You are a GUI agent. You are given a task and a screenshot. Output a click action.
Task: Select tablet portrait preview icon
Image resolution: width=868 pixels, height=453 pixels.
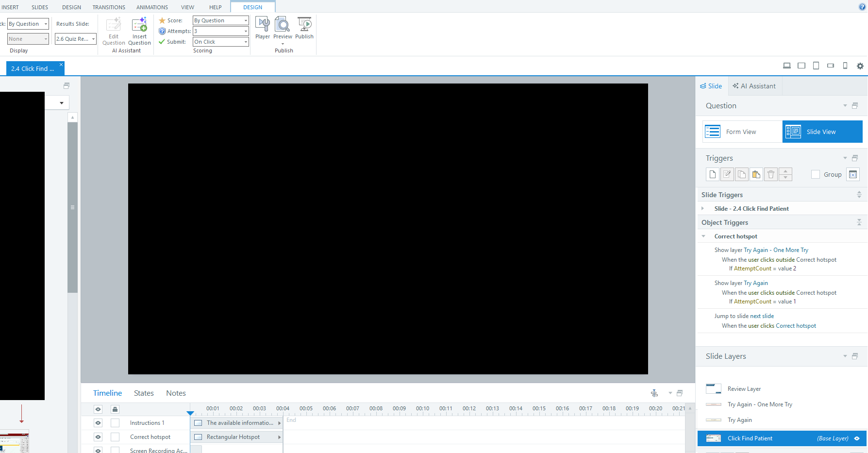click(816, 66)
